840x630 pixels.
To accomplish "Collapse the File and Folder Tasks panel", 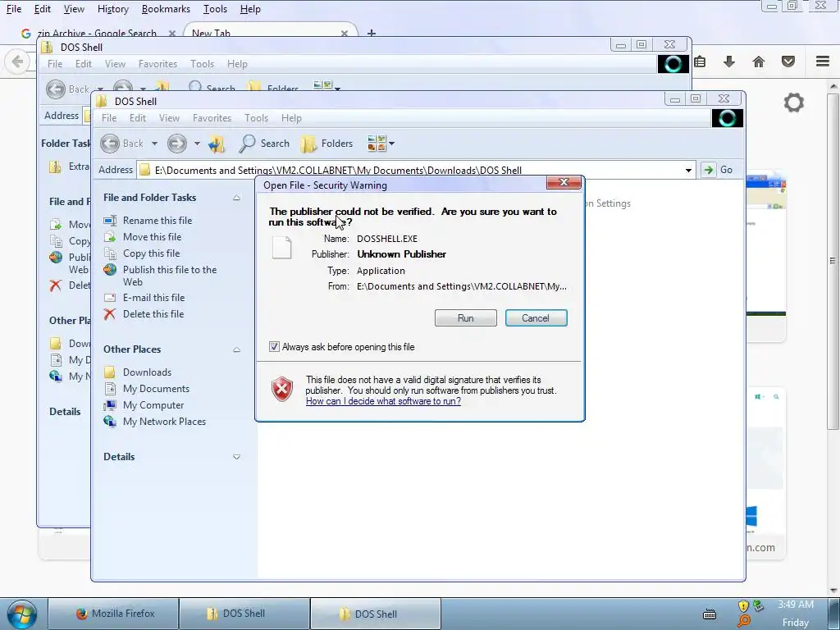I will tap(236, 198).
